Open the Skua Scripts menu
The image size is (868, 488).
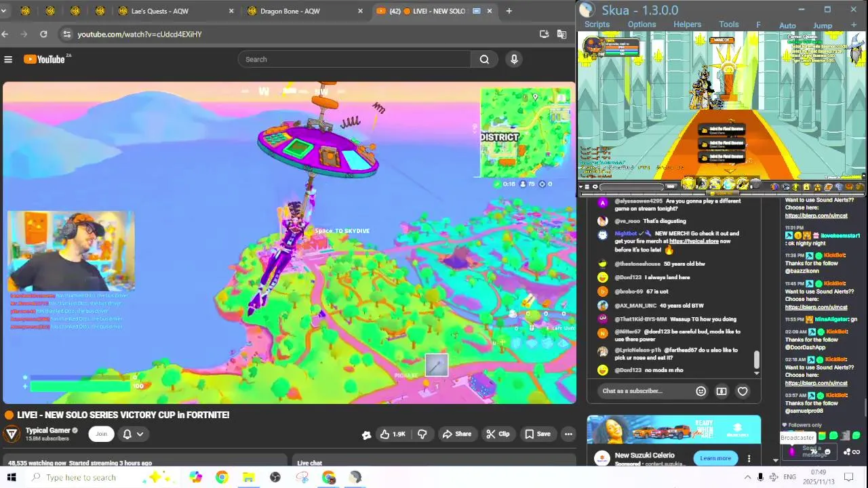[597, 24]
